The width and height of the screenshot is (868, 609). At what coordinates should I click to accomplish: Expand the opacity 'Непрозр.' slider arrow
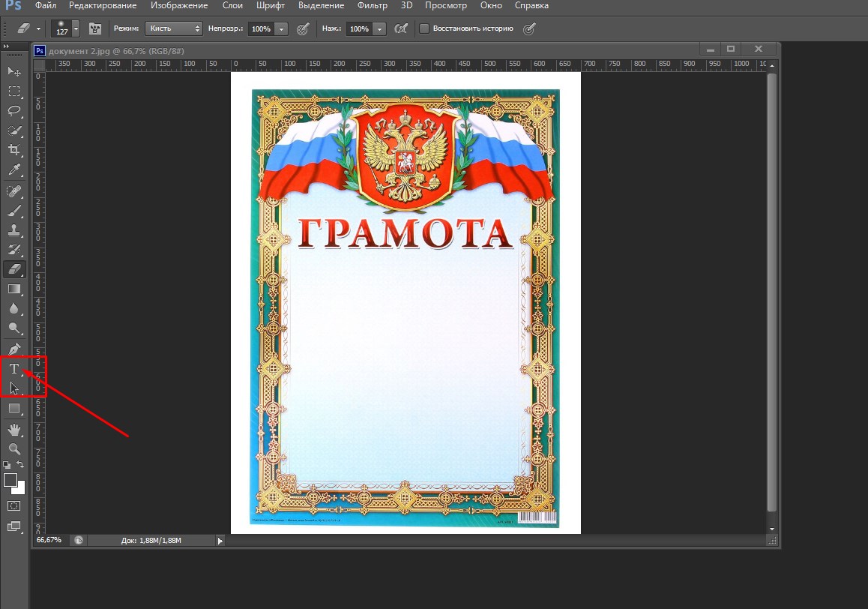click(281, 28)
